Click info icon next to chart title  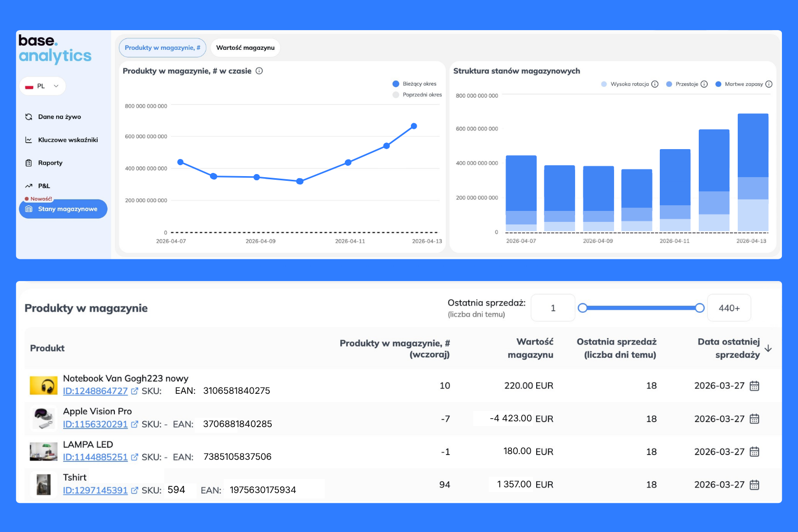[259, 71]
